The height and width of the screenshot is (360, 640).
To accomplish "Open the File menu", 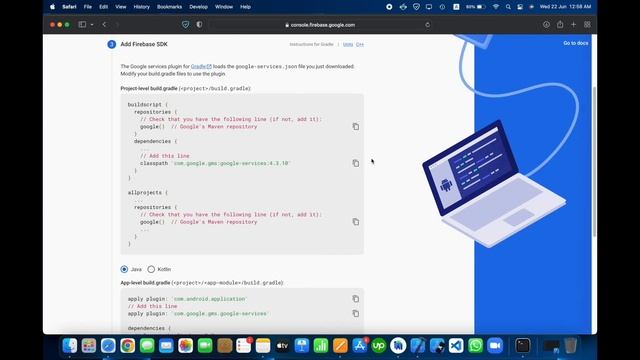I will [x=88, y=7].
